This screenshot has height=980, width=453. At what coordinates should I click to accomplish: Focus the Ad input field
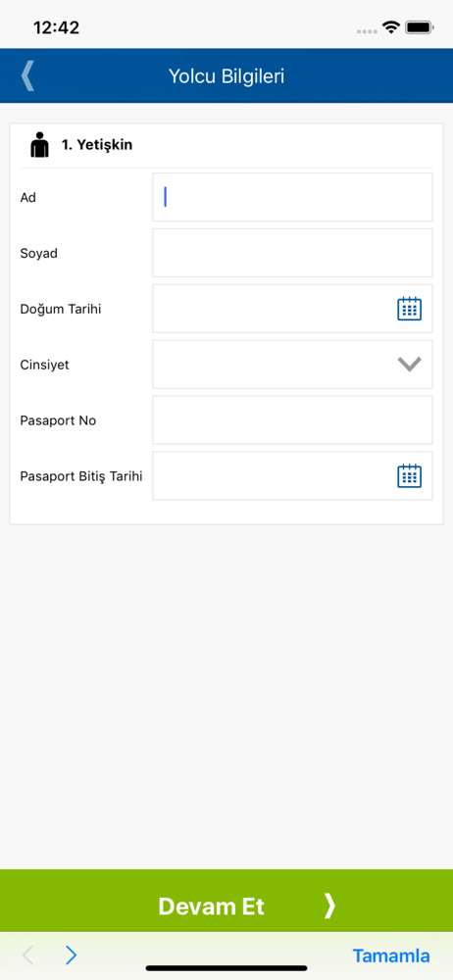(292, 197)
